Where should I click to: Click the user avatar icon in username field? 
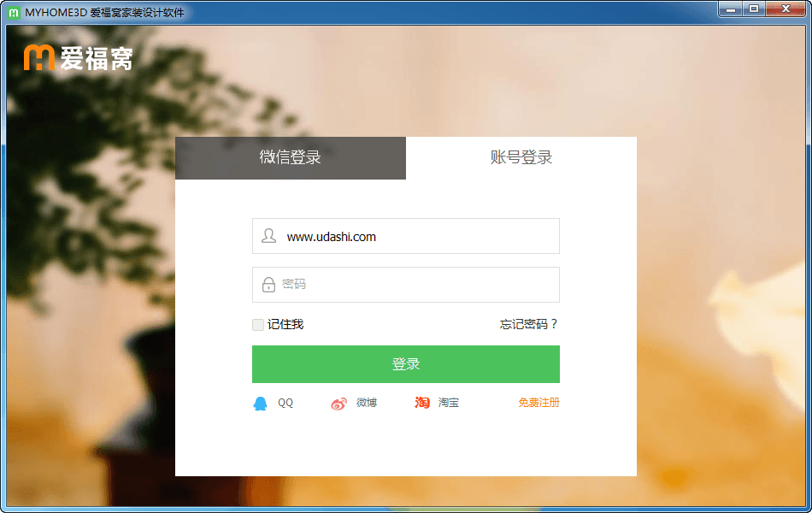click(268, 236)
